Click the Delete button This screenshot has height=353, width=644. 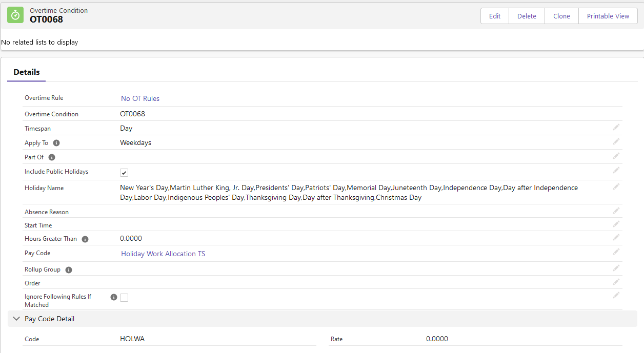(x=527, y=16)
